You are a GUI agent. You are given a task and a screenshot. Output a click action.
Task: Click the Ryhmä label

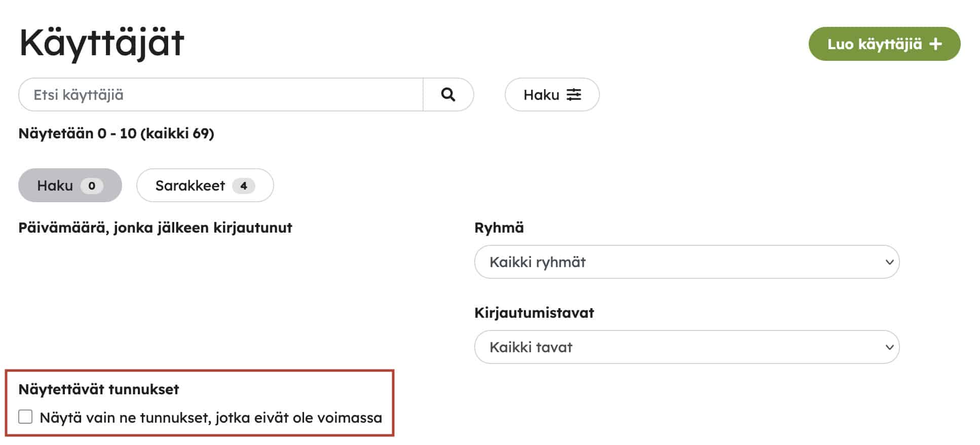499,228
